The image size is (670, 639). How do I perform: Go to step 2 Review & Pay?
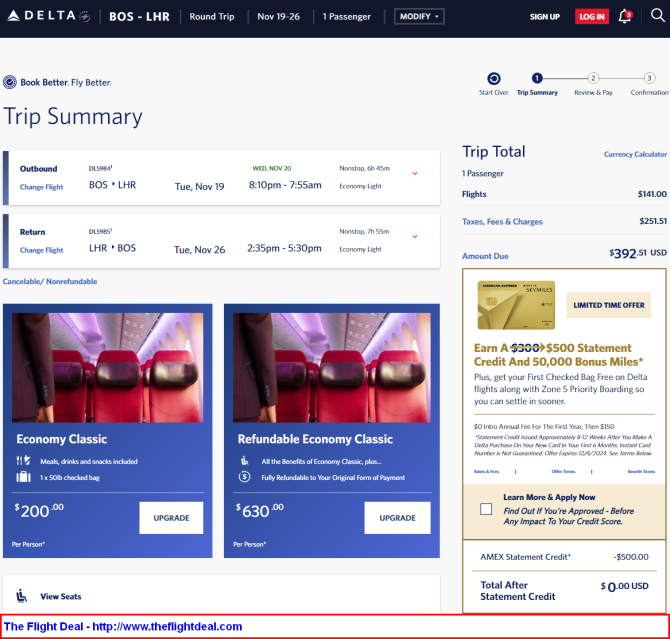[x=593, y=78]
